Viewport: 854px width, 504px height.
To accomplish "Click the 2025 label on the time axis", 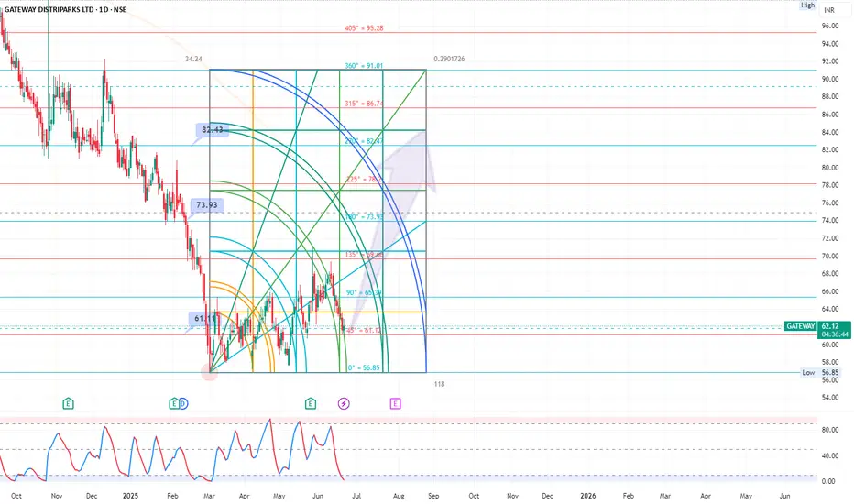I will coord(130,496).
